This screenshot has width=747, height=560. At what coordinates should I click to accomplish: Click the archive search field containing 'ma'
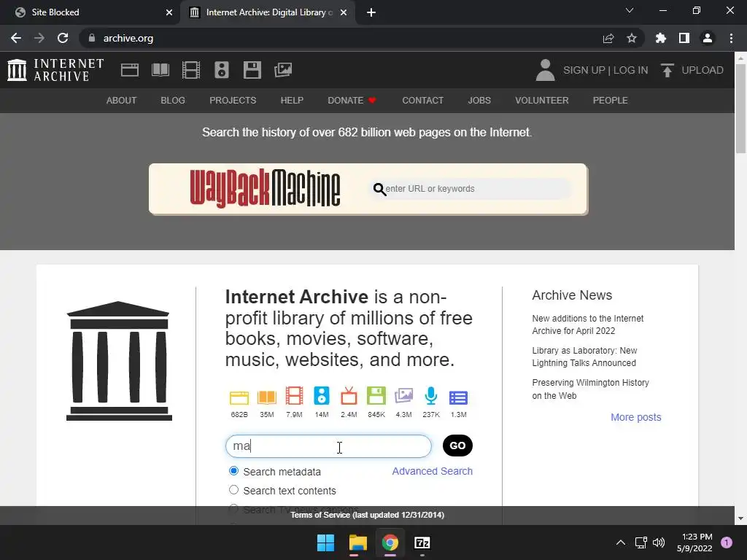point(328,446)
